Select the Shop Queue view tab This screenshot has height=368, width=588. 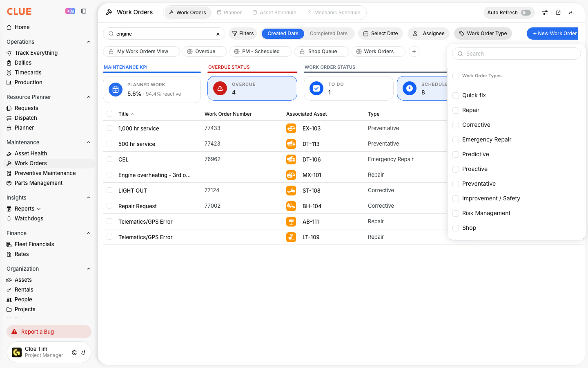[x=321, y=52]
